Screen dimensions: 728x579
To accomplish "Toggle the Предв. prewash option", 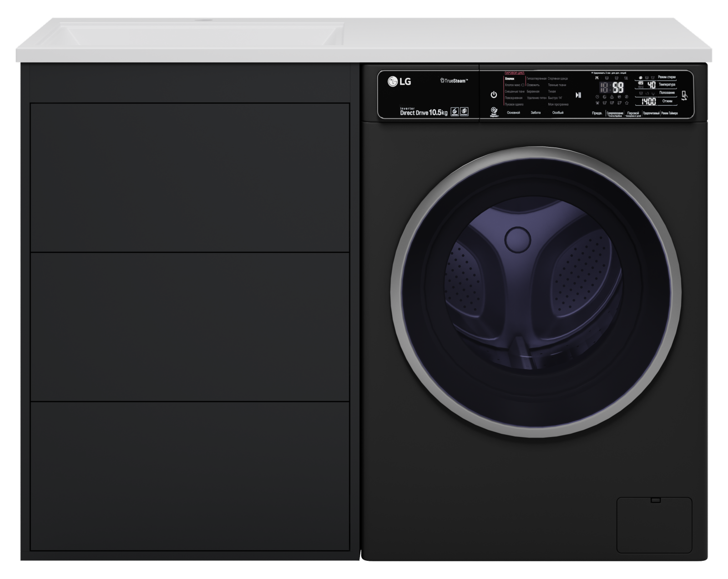I will pyautogui.click(x=597, y=113).
